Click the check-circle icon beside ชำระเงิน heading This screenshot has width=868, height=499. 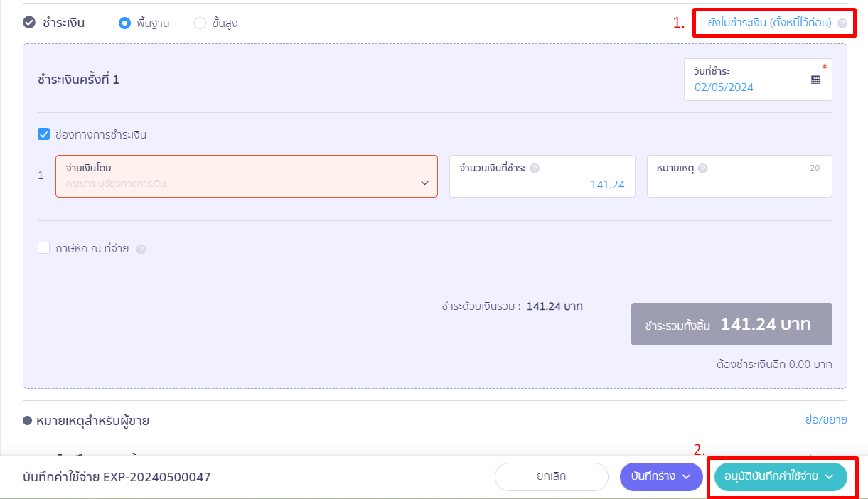(x=29, y=23)
